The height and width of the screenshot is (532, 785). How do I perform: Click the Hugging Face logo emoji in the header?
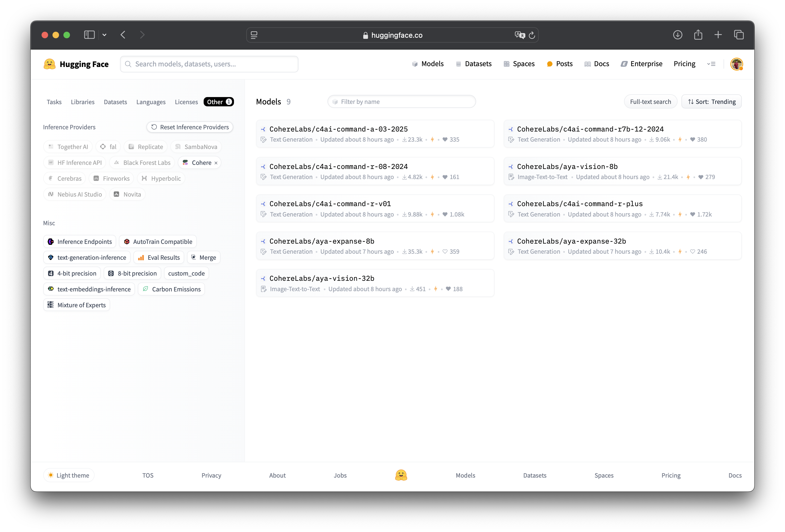[49, 64]
